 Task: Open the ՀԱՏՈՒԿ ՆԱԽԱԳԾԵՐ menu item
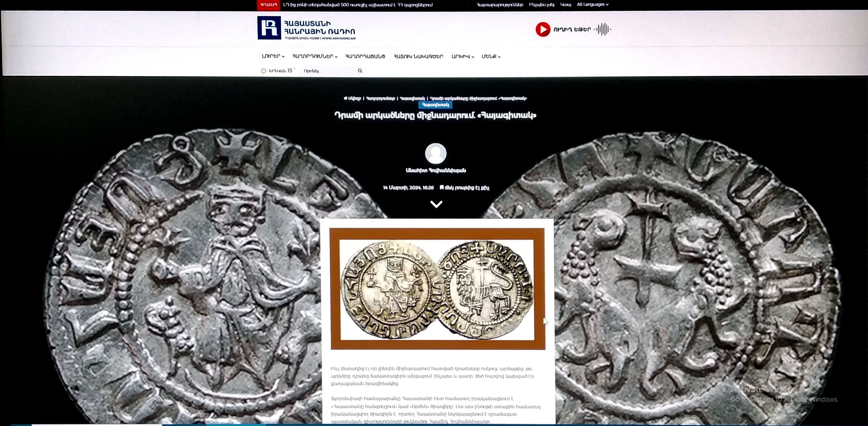click(x=418, y=56)
